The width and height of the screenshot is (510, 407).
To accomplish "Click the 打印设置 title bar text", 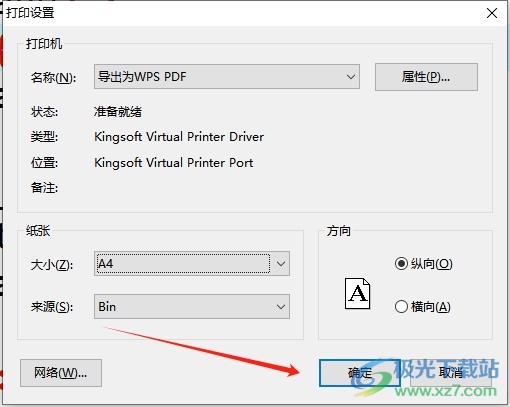I will pos(30,13).
